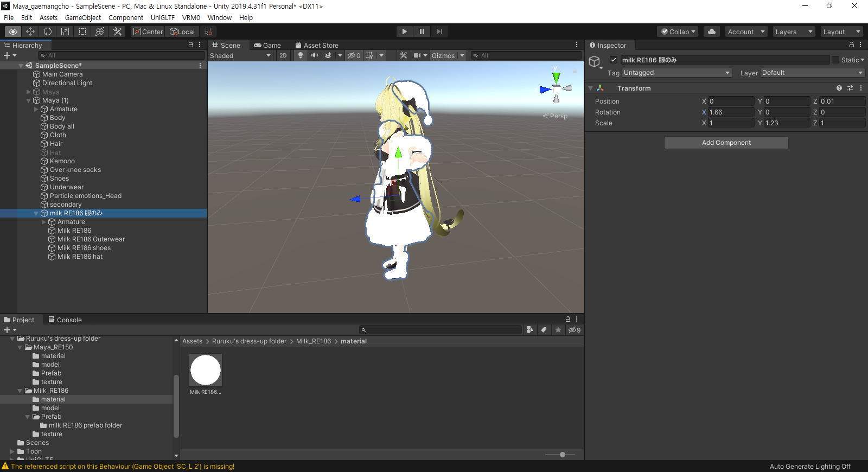The image size is (868, 472).
Task: Collapse the Maya (1) object
Action: point(29,100)
